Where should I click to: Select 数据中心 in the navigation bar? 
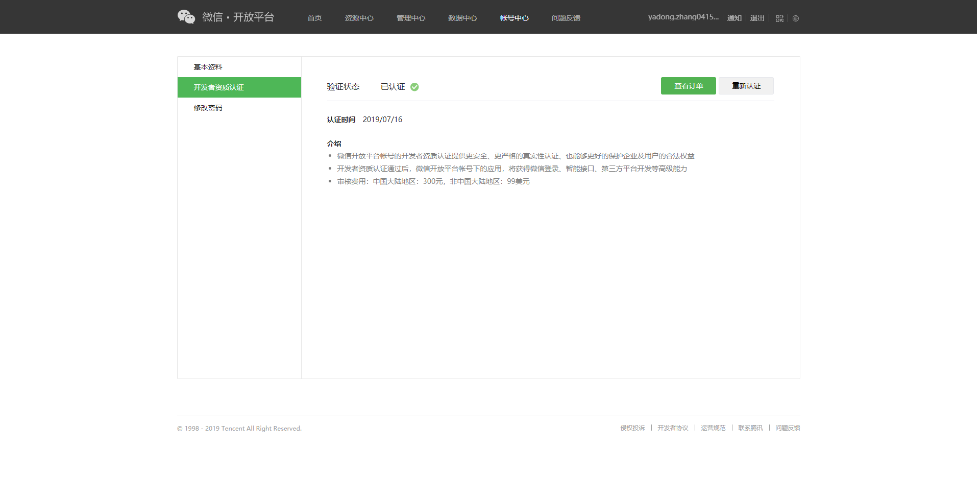pos(462,18)
